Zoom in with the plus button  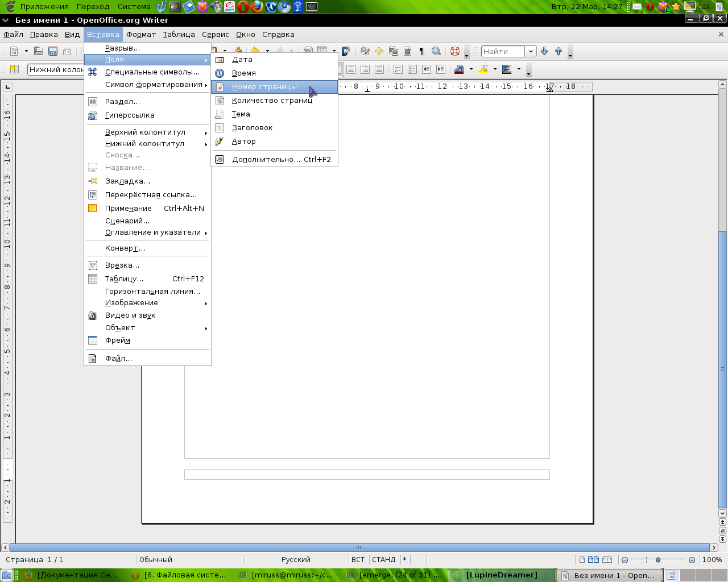(692, 560)
